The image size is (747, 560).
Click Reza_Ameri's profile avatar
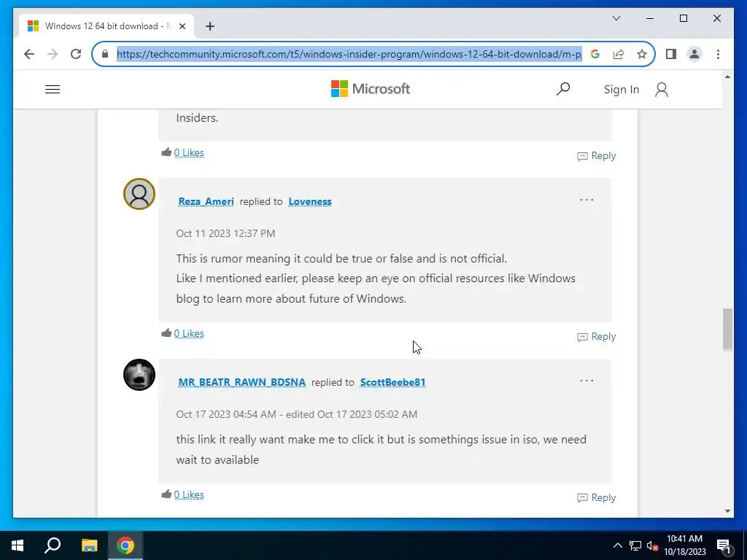tap(139, 194)
